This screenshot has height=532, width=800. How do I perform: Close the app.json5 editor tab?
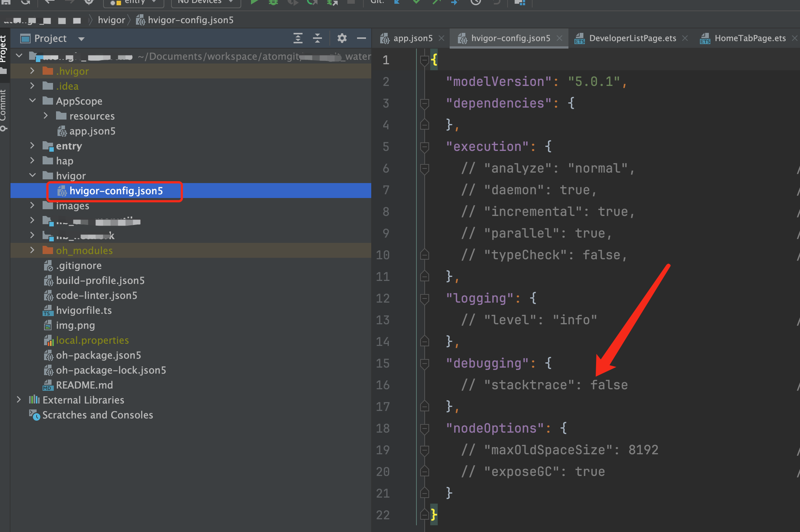pyautogui.click(x=441, y=38)
